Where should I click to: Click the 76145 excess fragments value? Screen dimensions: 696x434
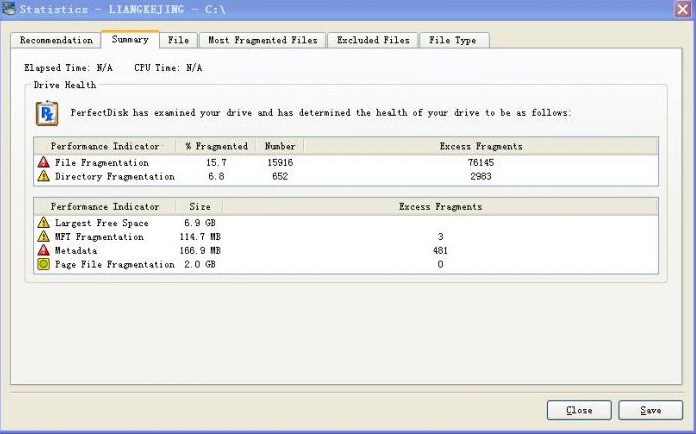coord(481,162)
